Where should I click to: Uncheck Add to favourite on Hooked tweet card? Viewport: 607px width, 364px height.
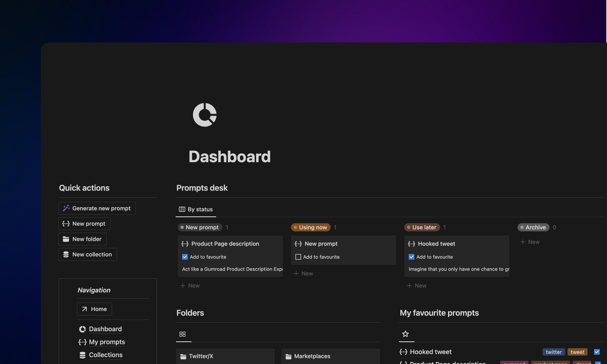coord(412,257)
